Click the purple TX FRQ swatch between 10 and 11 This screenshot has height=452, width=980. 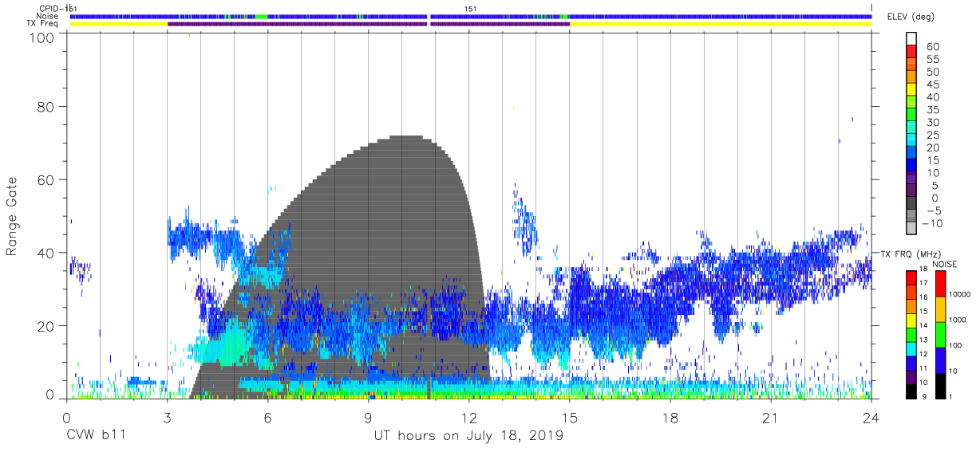[x=911, y=376]
